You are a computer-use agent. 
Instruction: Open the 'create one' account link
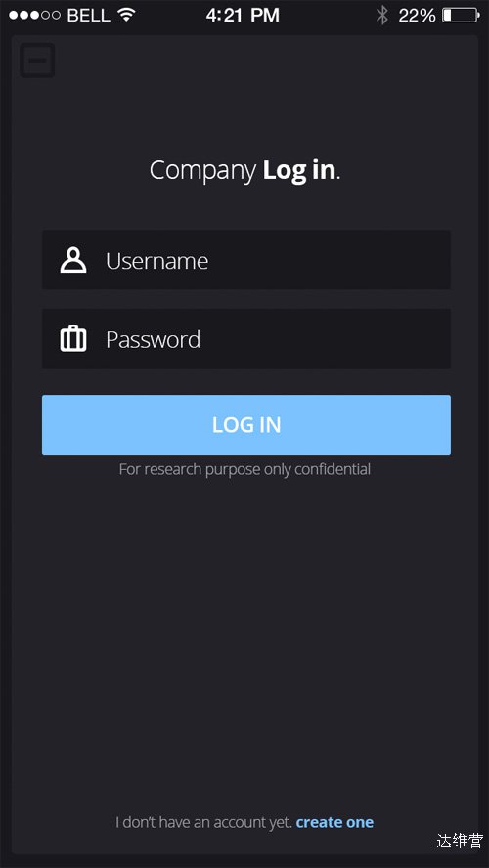(x=334, y=822)
